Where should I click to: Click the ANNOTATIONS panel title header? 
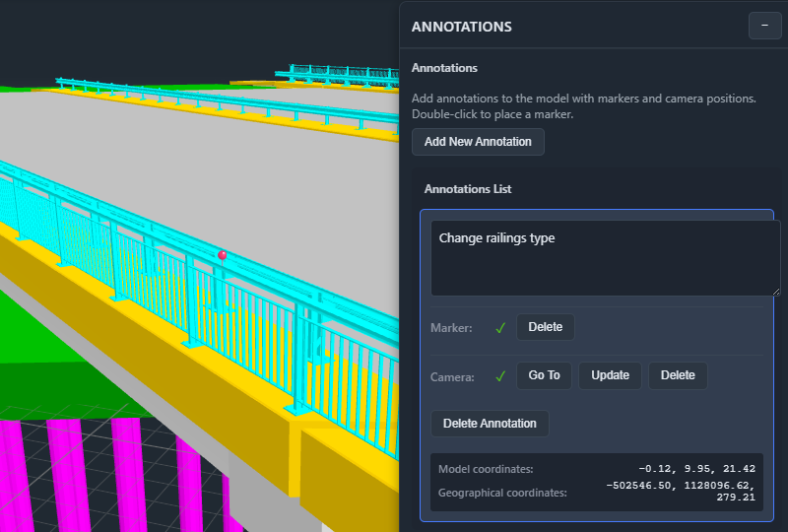click(x=462, y=27)
